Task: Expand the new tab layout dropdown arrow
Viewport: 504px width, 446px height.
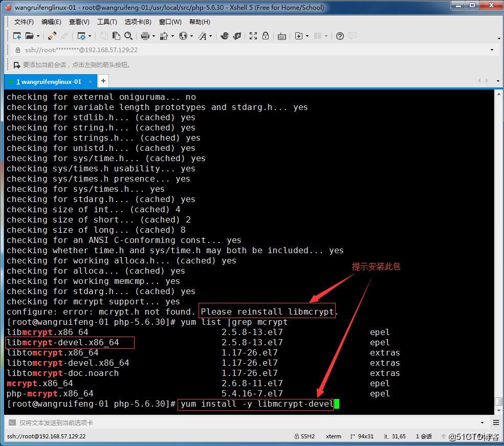Action: (307, 36)
